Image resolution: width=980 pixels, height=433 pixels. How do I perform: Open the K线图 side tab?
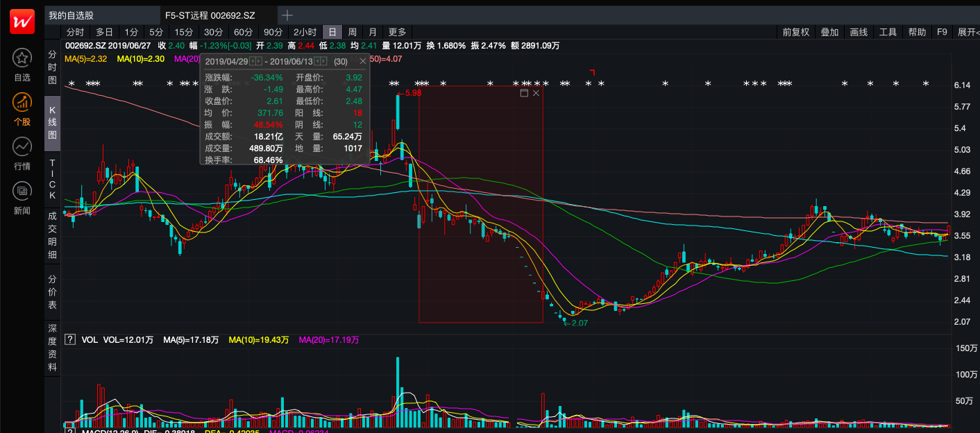tap(53, 123)
